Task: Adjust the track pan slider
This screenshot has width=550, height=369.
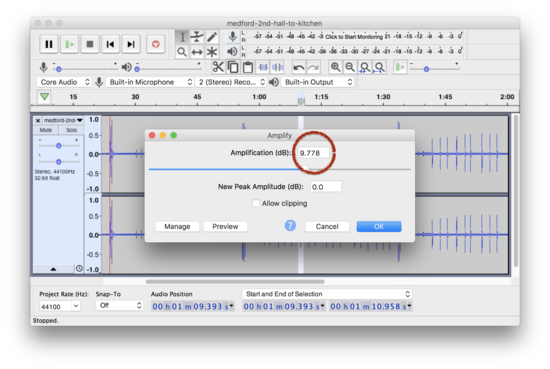Action: [59, 161]
